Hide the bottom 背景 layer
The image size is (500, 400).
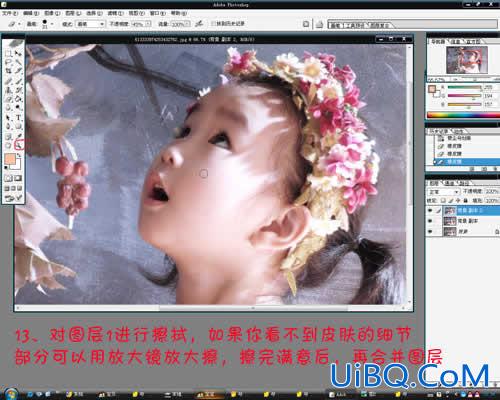coord(430,231)
